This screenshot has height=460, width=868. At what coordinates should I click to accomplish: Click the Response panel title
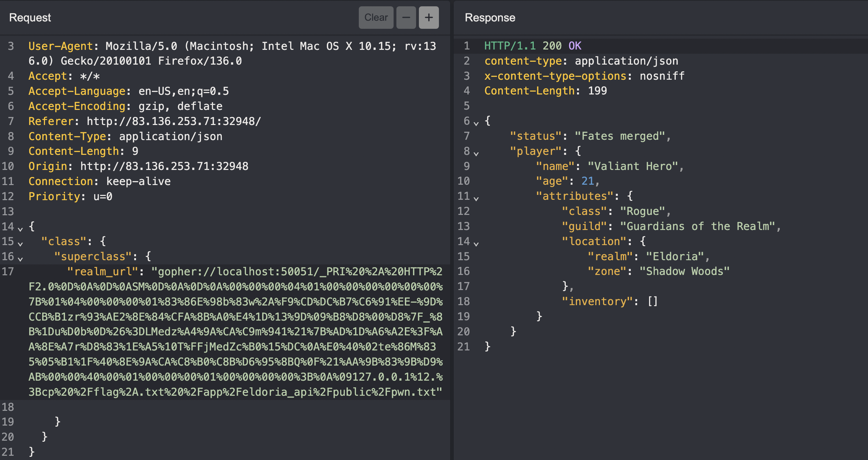(490, 18)
